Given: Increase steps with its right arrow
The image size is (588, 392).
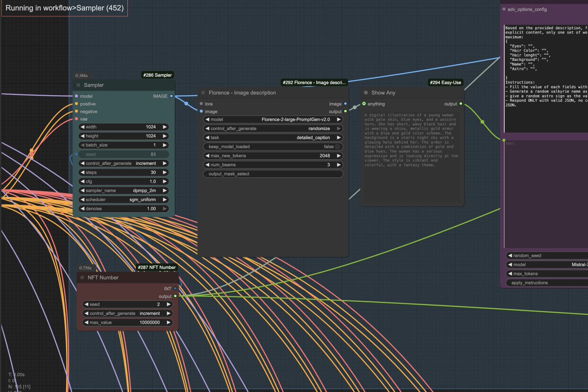Looking at the screenshot, I should point(165,172).
